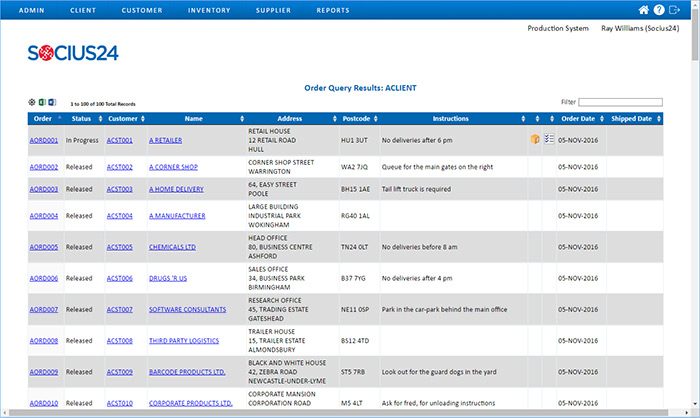Open THIRD PARTY LOGISTICS name link
Screen dimensions: 700x418
tap(184, 341)
